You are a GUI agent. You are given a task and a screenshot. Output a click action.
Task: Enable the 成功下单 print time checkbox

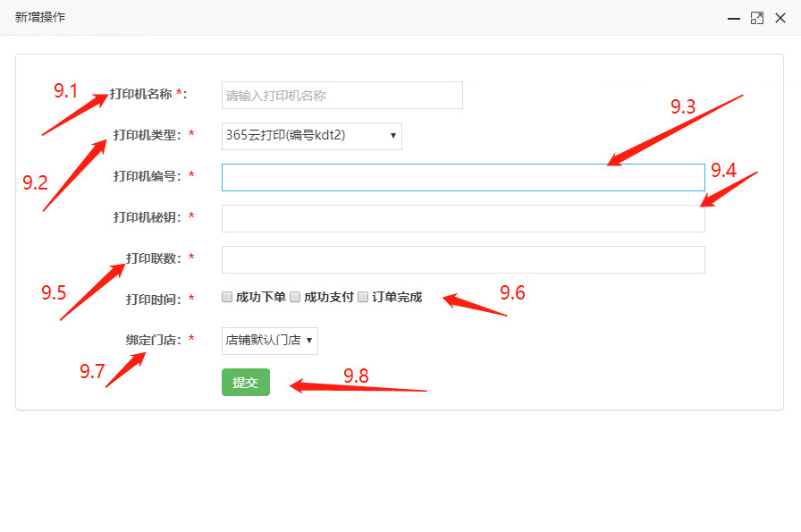pos(228,297)
